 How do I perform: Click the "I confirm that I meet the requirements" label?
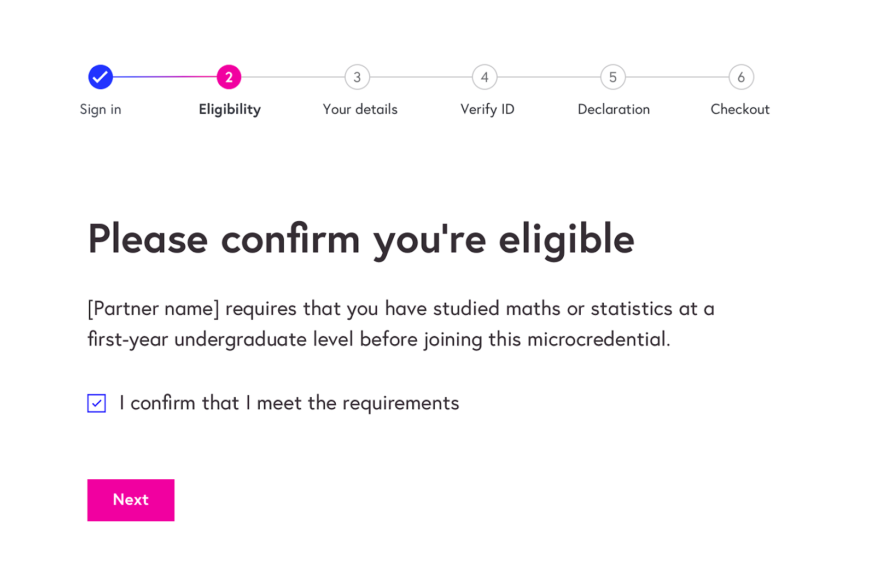(289, 403)
